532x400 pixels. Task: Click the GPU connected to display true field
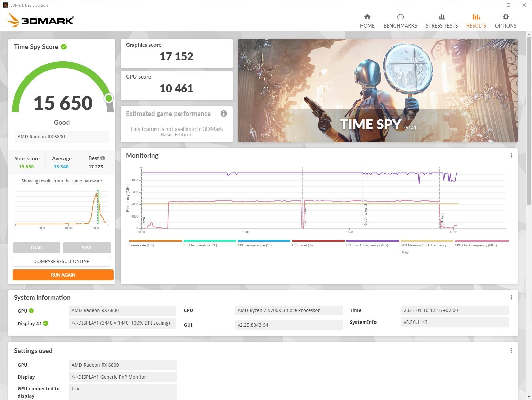click(123, 392)
